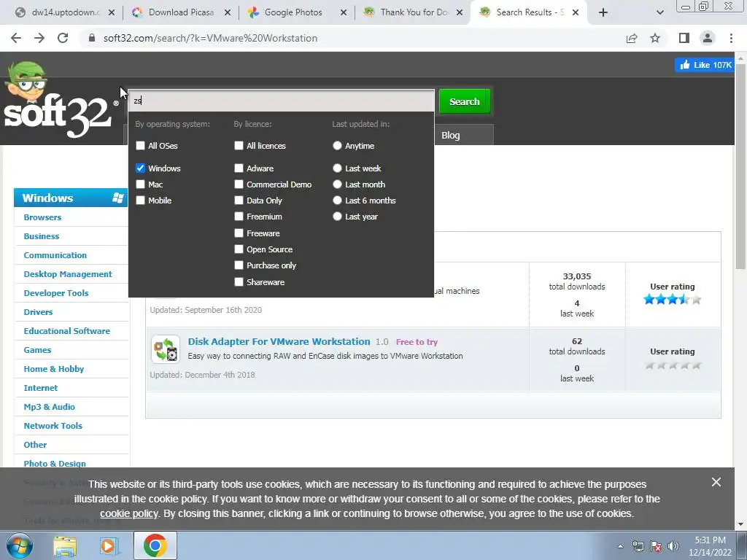Open the Developer Tools category link
This screenshot has height=560, width=747.
coord(56,293)
